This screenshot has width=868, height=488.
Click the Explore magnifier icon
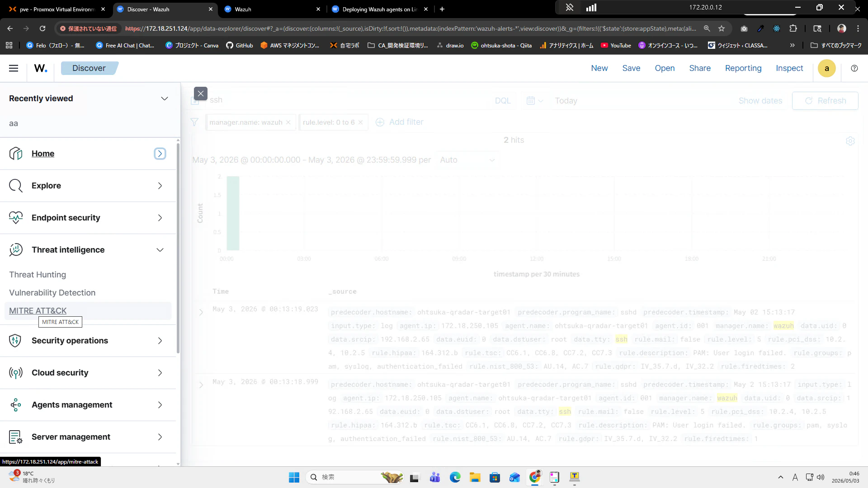coord(16,186)
